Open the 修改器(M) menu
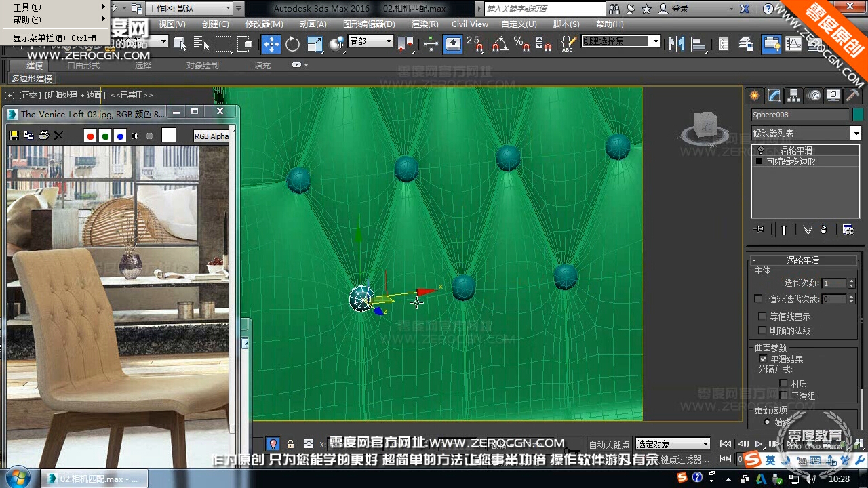The image size is (868, 488). [264, 24]
